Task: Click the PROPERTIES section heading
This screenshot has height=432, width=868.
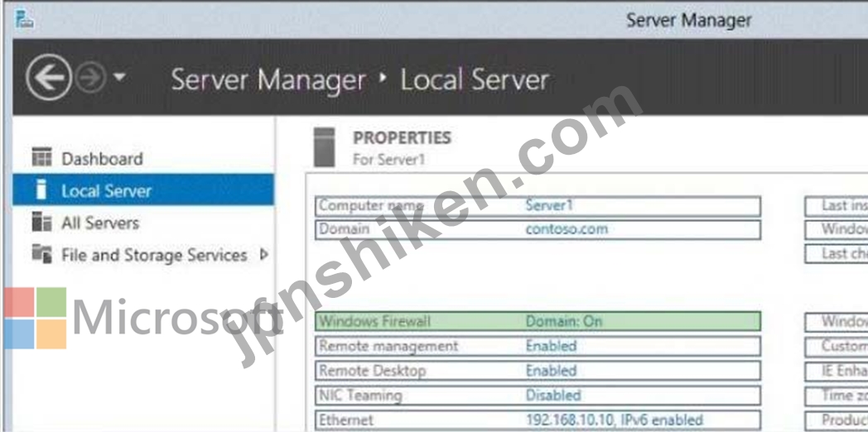Action: (x=402, y=137)
